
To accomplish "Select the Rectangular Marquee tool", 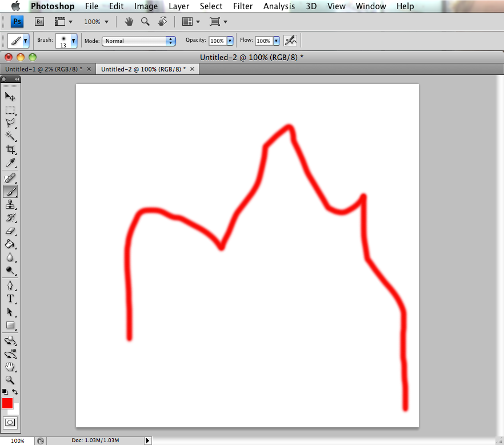I will tap(10, 110).
